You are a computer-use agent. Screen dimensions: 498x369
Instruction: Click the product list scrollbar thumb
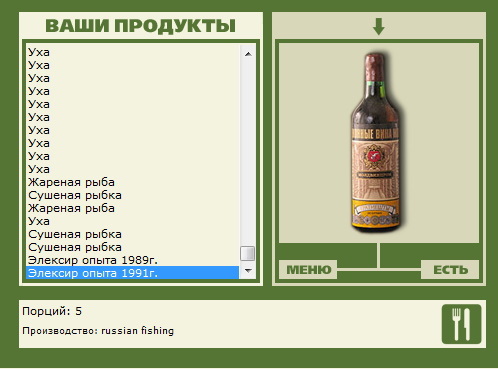[248, 253]
